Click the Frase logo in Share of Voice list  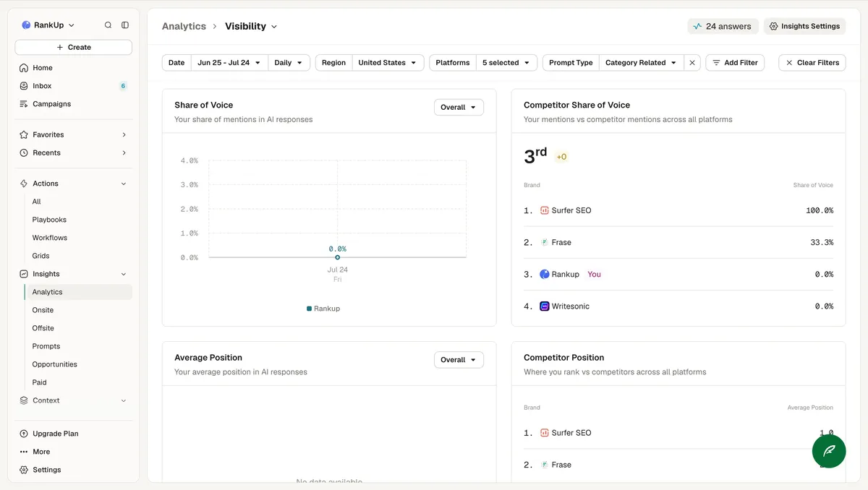[x=545, y=243]
